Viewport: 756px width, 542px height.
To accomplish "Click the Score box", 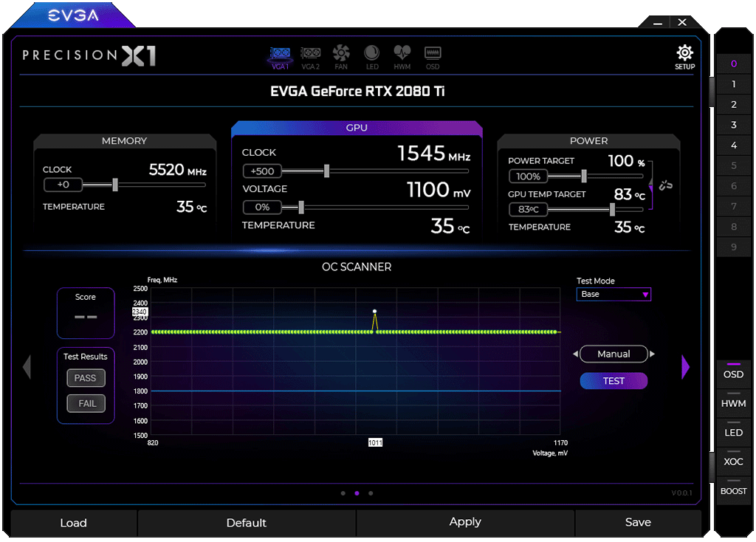I will (x=86, y=313).
